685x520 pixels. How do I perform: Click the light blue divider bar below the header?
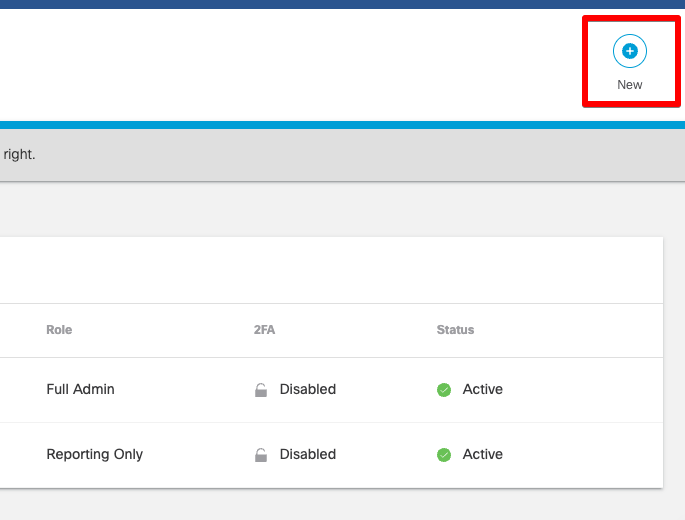pos(300,125)
